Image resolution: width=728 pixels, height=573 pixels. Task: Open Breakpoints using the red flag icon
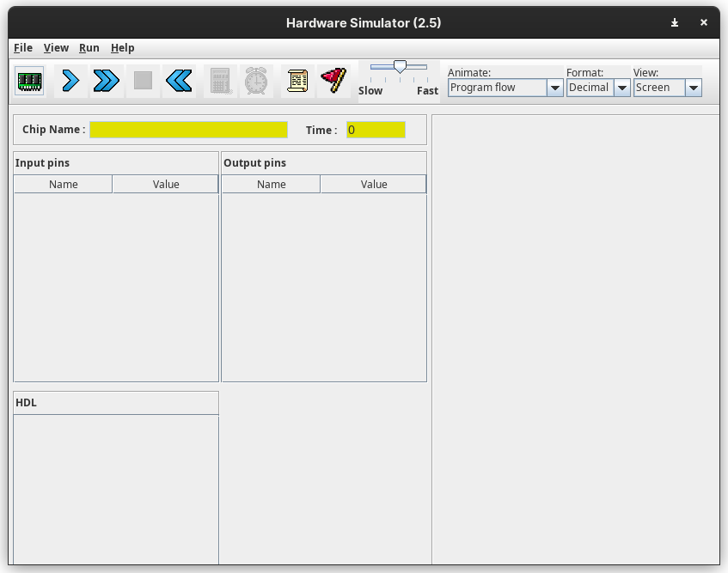click(333, 82)
